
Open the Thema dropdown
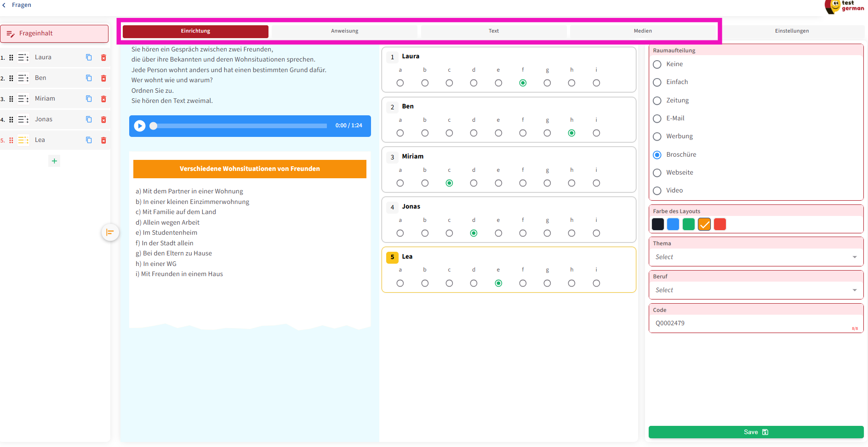point(756,257)
